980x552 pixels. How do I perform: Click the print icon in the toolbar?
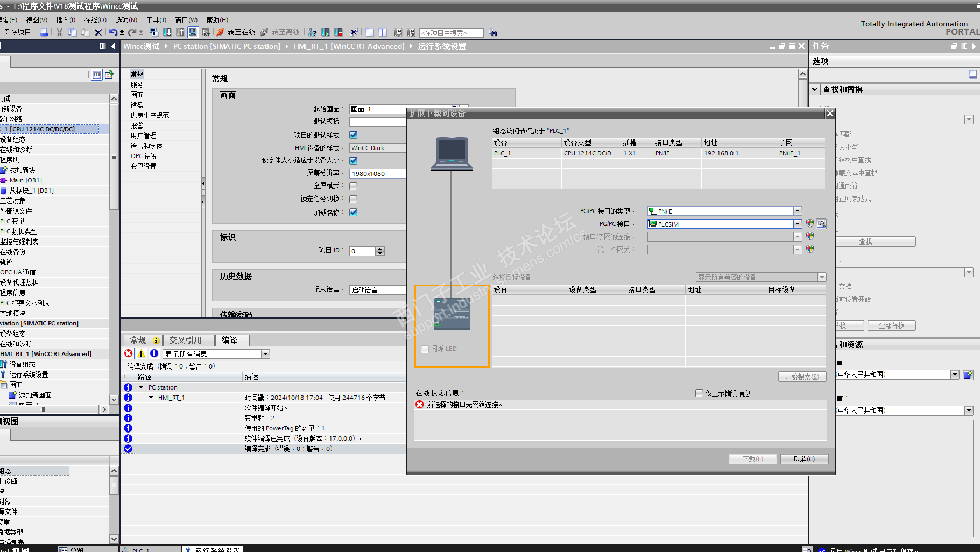[44, 32]
